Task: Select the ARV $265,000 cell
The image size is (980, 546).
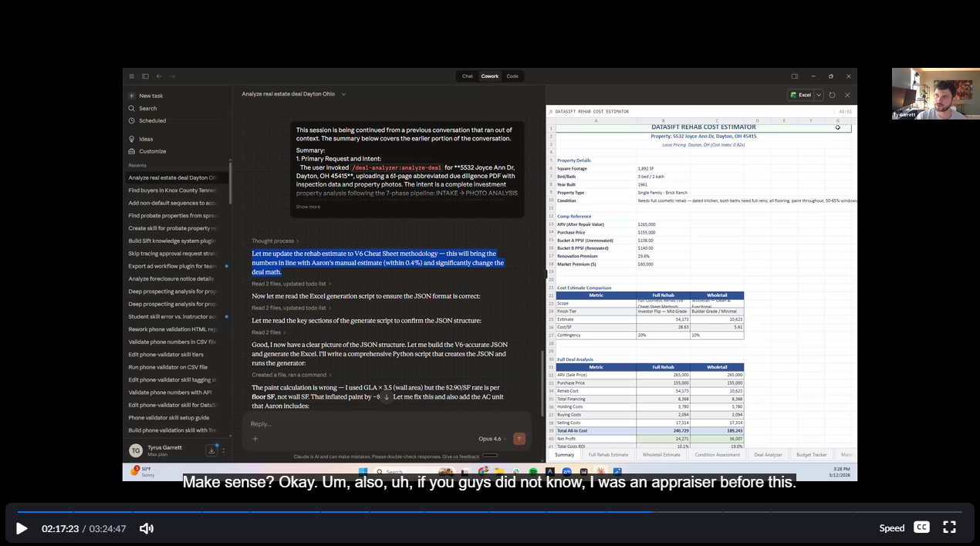Action: click(664, 224)
